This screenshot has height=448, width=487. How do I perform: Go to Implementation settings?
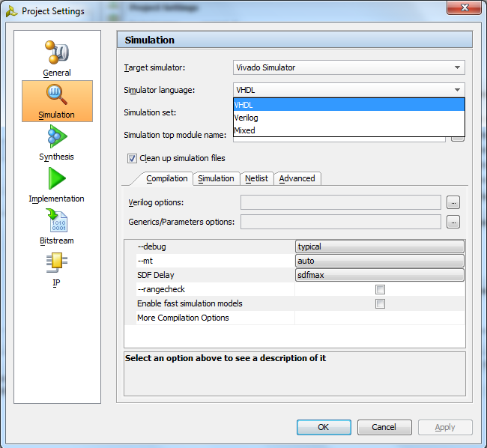[57, 184]
